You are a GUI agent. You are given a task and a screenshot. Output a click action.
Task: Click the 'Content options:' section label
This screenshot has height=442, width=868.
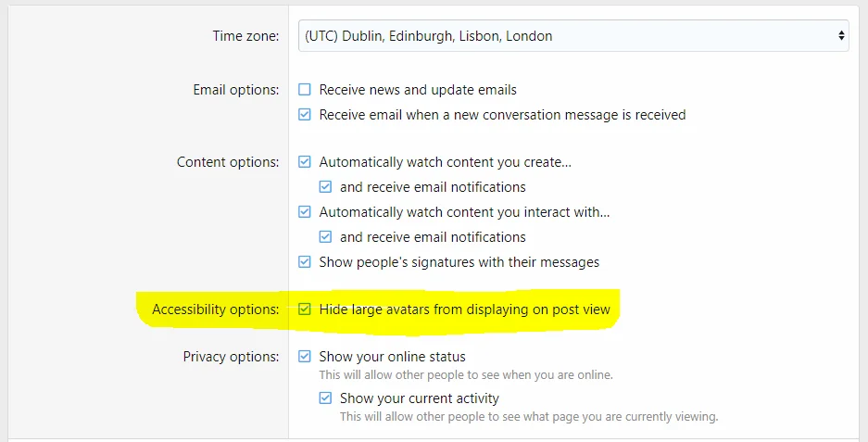pyautogui.click(x=228, y=162)
